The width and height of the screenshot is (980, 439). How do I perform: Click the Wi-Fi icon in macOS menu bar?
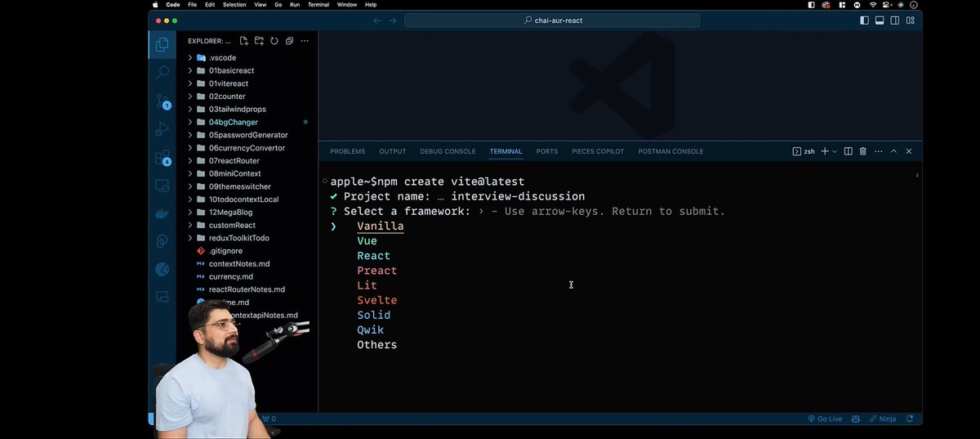pos(873,5)
